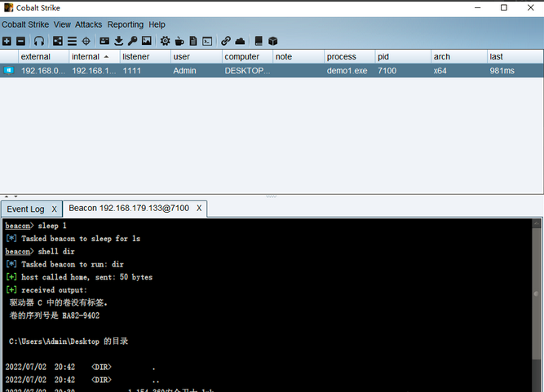Click the Cobalt Strike title bar app icon
Image resolution: width=544 pixels, height=392 pixels.
click(8, 7)
